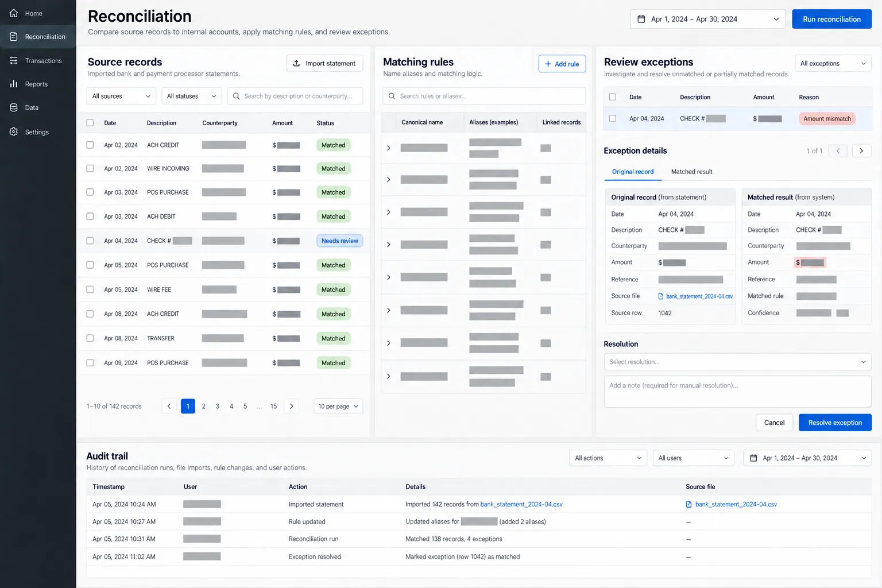Jump to page 15 of source records
The image size is (882, 588).
pyautogui.click(x=274, y=406)
